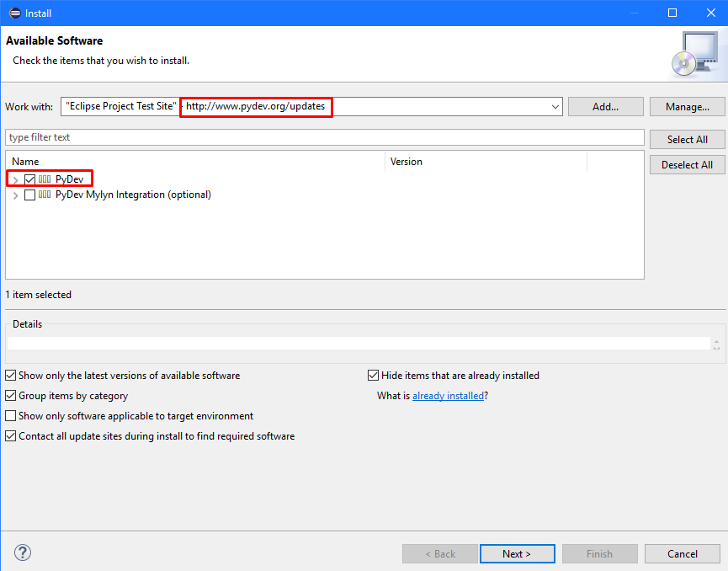This screenshot has height=571, width=728.
Task: Expand the PyDev Mylyn Integration tree node
Action: tap(15, 195)
